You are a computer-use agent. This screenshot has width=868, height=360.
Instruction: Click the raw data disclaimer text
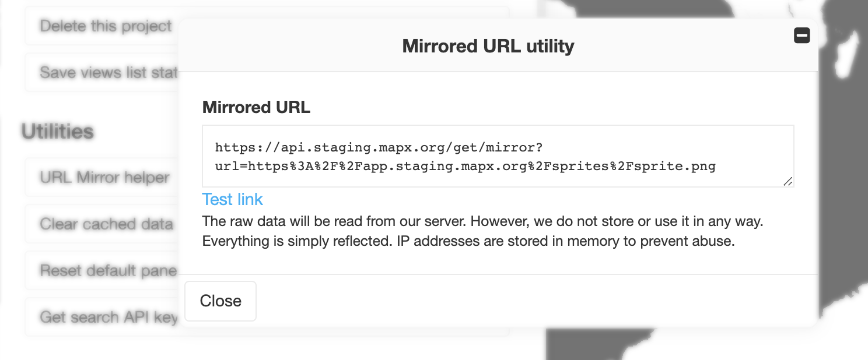tap(482, 231)
